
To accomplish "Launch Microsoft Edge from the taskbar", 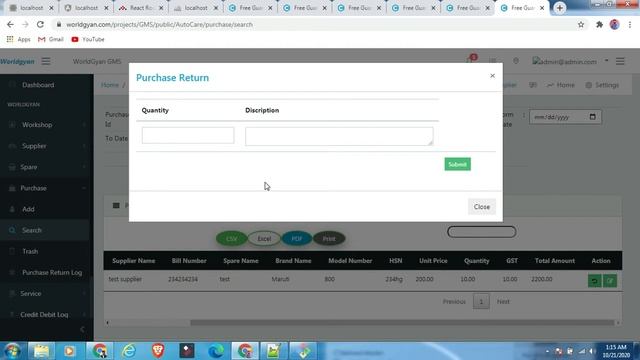I will (x=216, y=351).
